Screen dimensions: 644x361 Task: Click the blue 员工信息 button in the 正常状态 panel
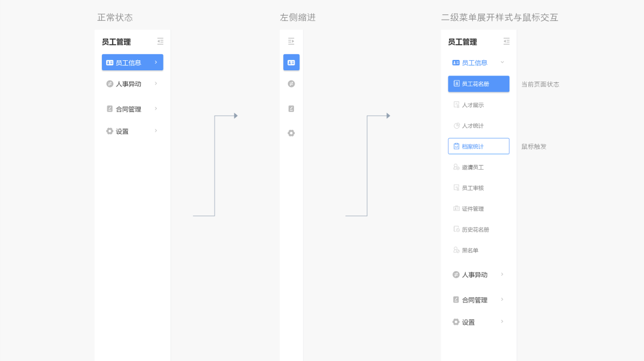132,63
